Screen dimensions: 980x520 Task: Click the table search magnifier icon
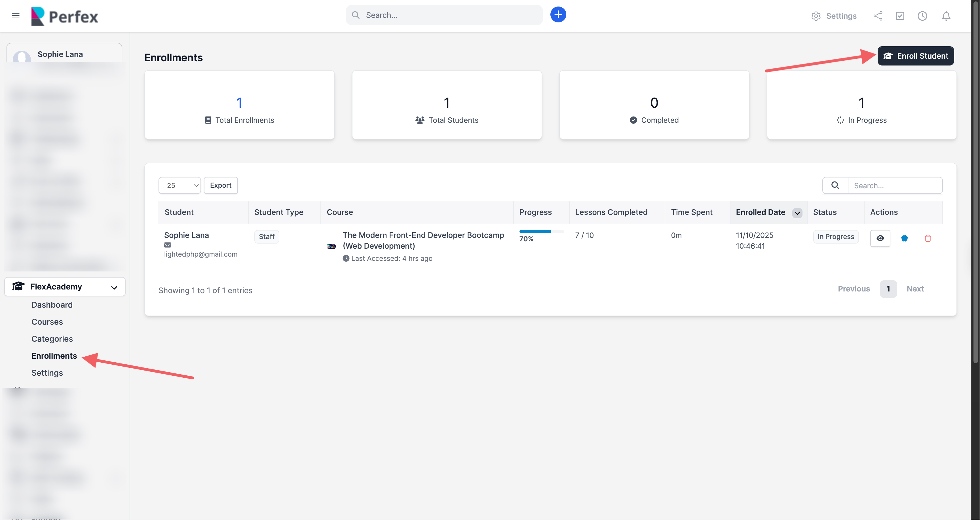coord(835,185)
